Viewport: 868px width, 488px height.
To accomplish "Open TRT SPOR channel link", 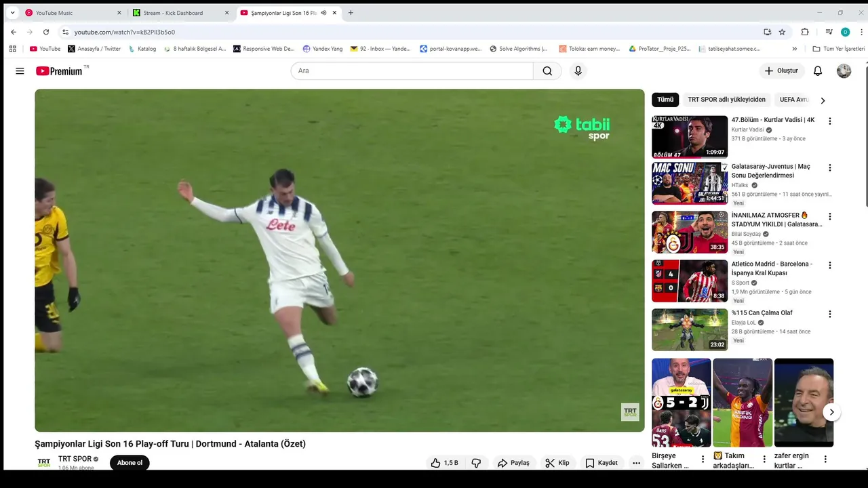I will tap(75, 459).
